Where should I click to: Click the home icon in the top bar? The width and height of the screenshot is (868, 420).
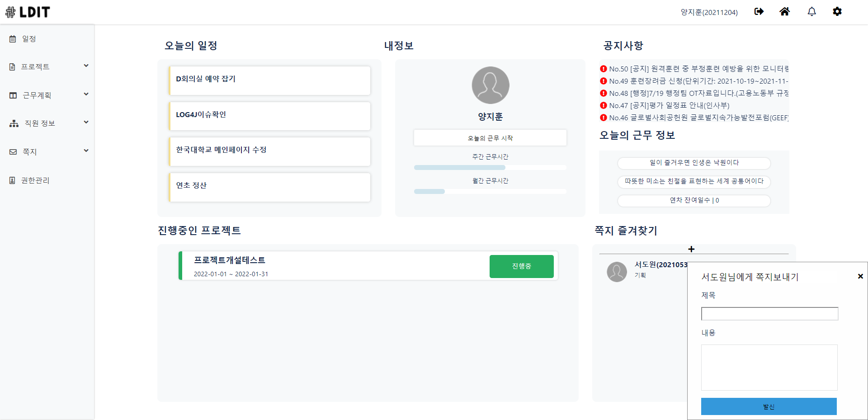[785, 12]
